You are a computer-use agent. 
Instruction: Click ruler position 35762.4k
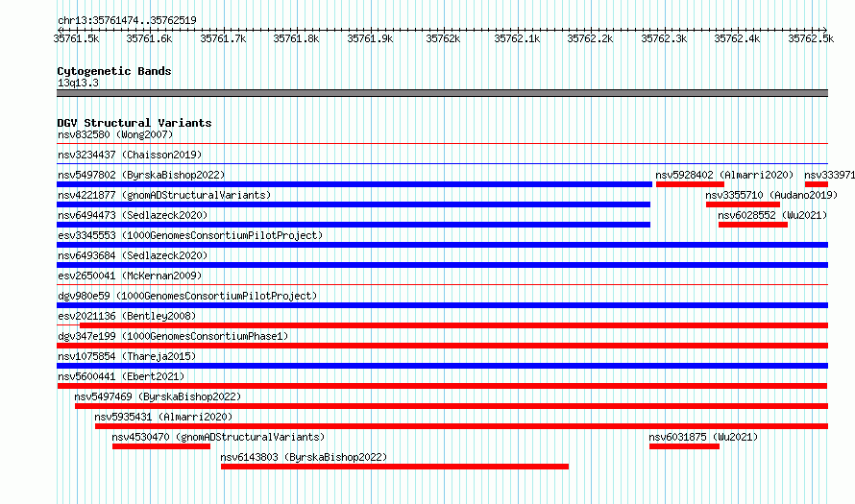tap(737, 38)
